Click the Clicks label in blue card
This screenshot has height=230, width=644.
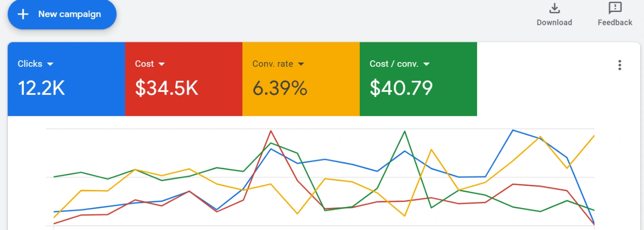pos(30,64)
